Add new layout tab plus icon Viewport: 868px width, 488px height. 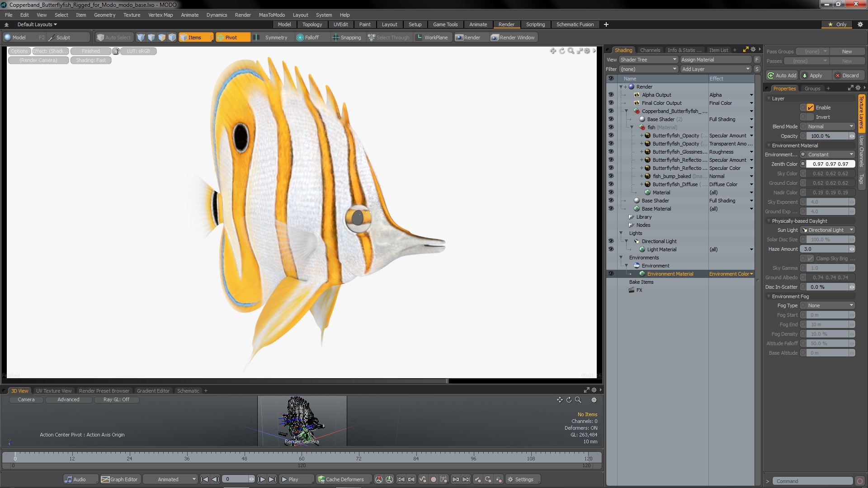click(606, 24)
